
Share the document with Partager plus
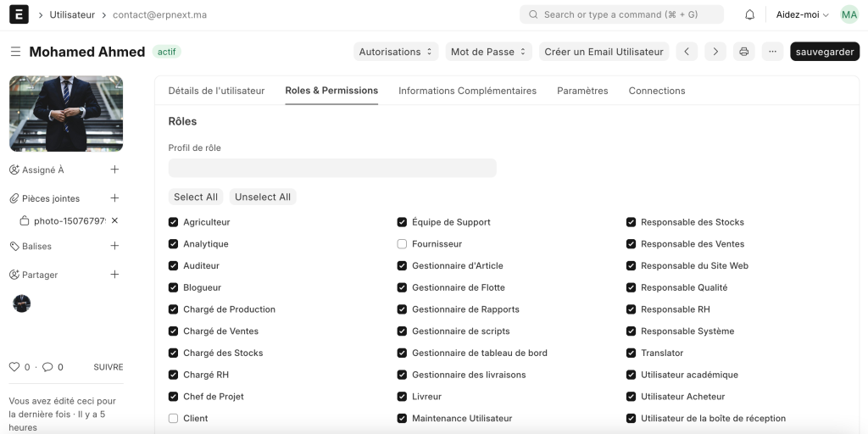click(114, 275)
